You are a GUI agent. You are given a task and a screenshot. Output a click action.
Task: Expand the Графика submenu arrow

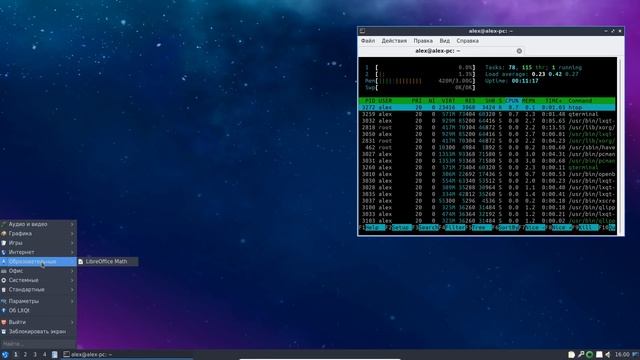click(x=72, y=233)
